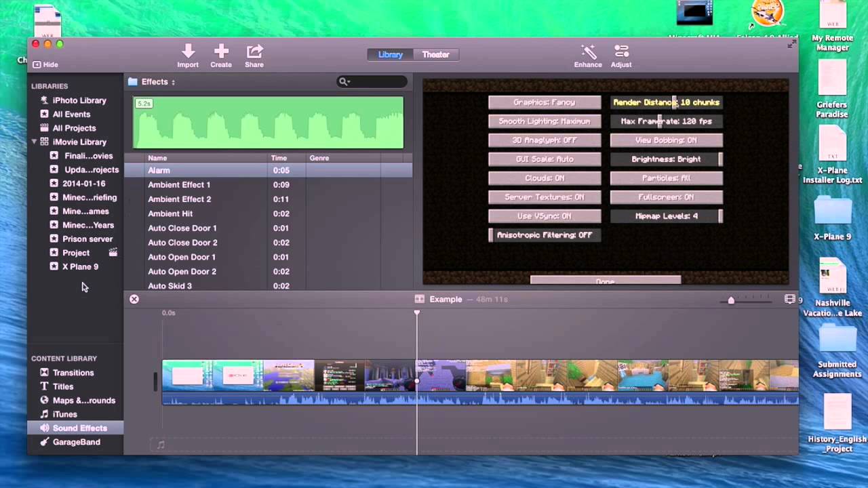
Task: Click the clapperboard icon beside Project
Action: point(113,253)
